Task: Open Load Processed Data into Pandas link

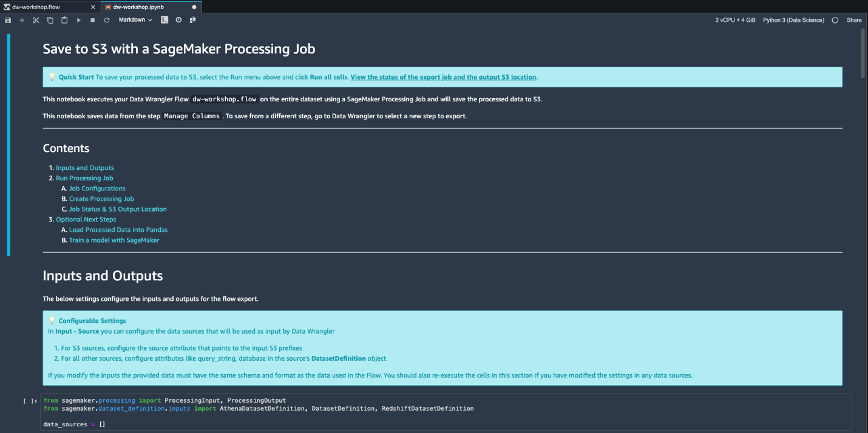Action: (118, 230)
